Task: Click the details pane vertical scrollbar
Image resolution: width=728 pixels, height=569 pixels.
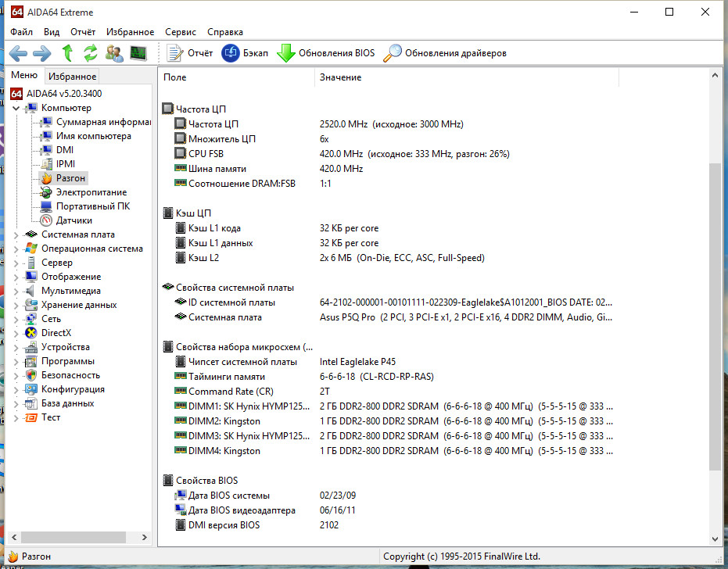Action: click(715, 313)
